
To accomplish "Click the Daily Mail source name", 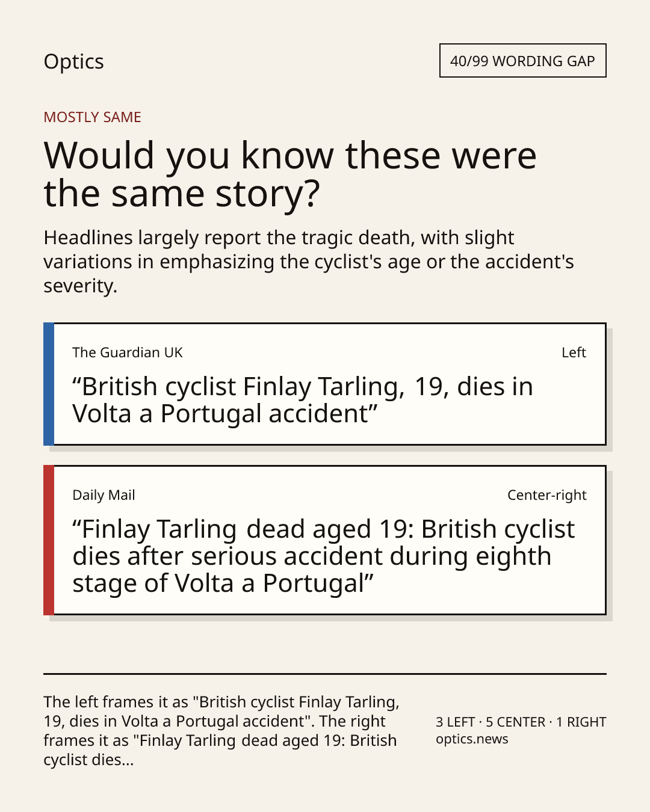I will pyautogui.click(x=104, y=495).
